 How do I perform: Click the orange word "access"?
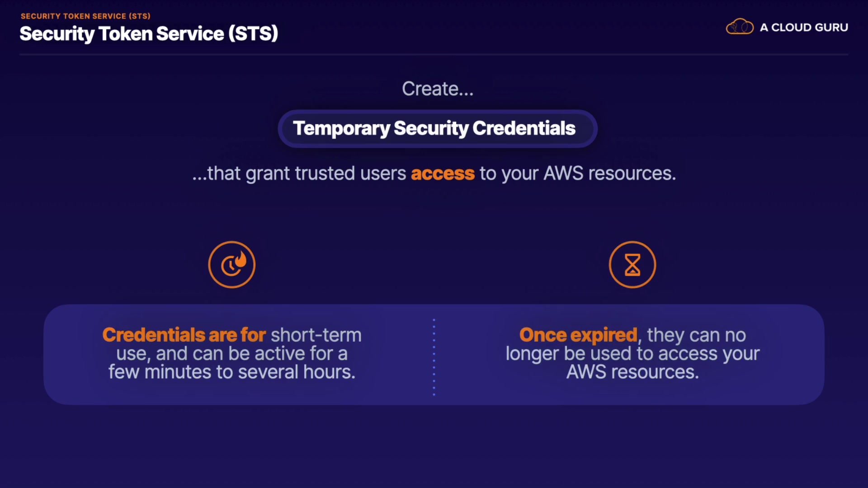443,174
